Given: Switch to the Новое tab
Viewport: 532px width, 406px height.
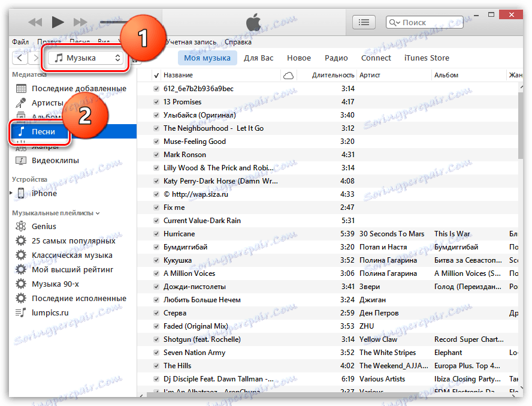Looking at the screenshot, I should [x=299, y=58].
